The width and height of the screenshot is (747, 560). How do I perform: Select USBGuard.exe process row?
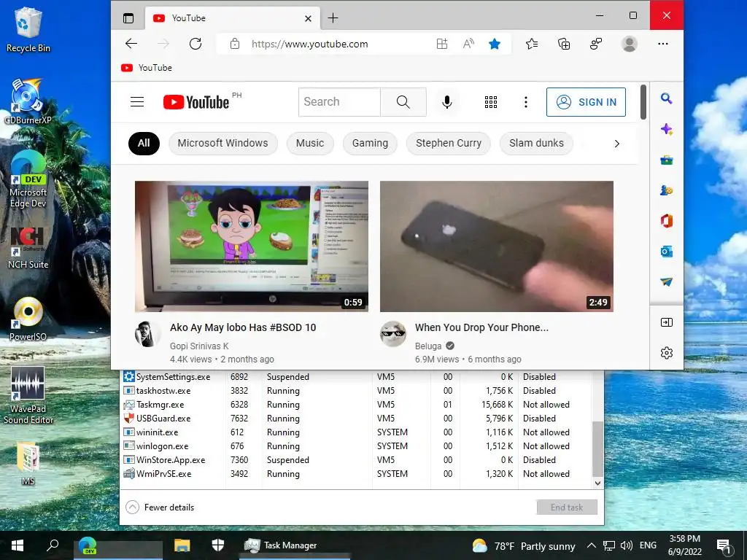(356, 418)
